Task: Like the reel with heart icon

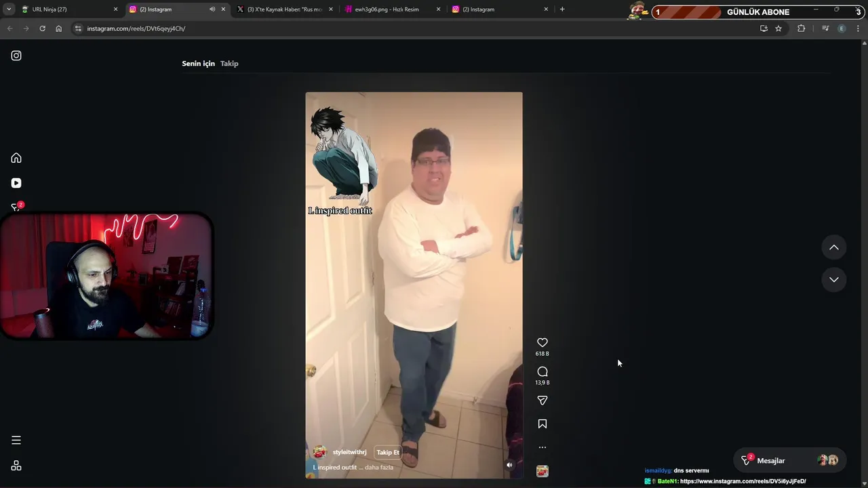Action: click(x=542, y=343)
